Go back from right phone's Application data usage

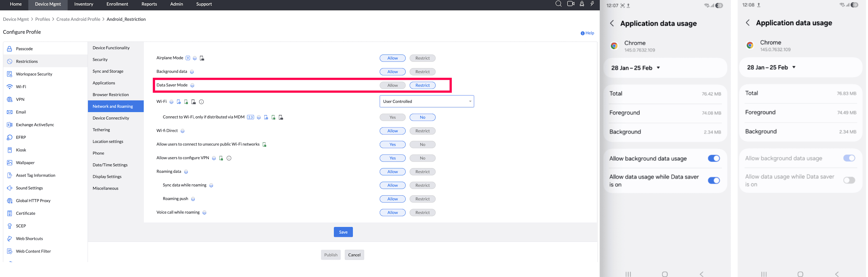coord(747,23)
